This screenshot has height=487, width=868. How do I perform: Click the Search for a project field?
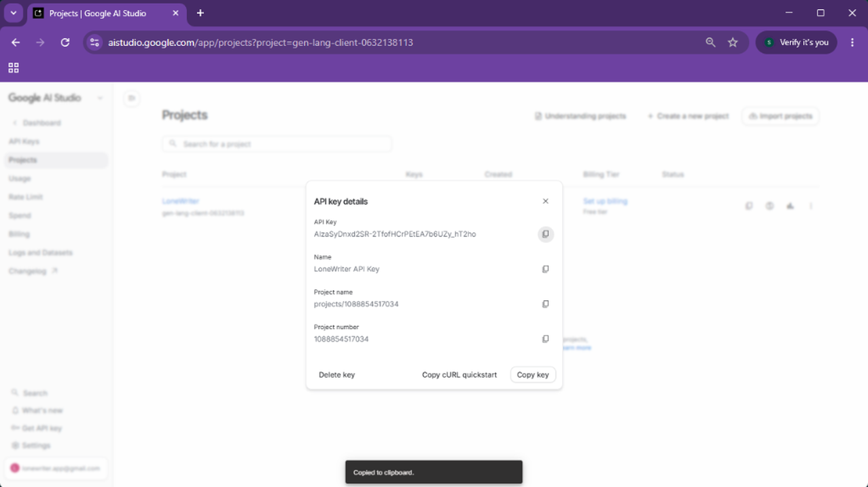point(277,144)
